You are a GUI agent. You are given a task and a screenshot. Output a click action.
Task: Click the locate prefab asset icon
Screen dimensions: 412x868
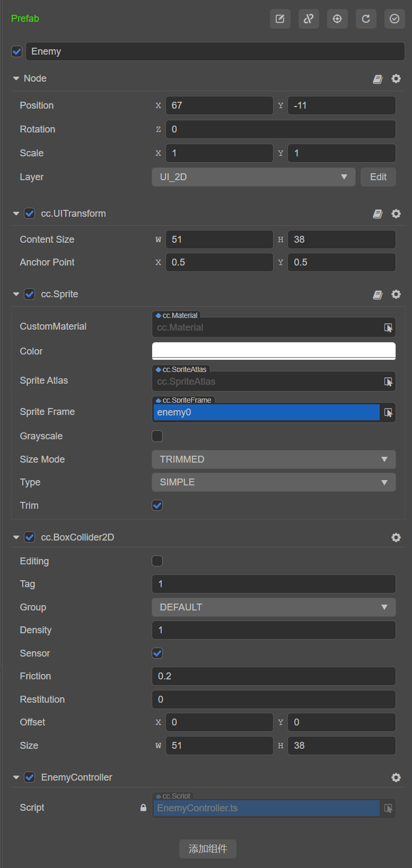coord(337,19)
